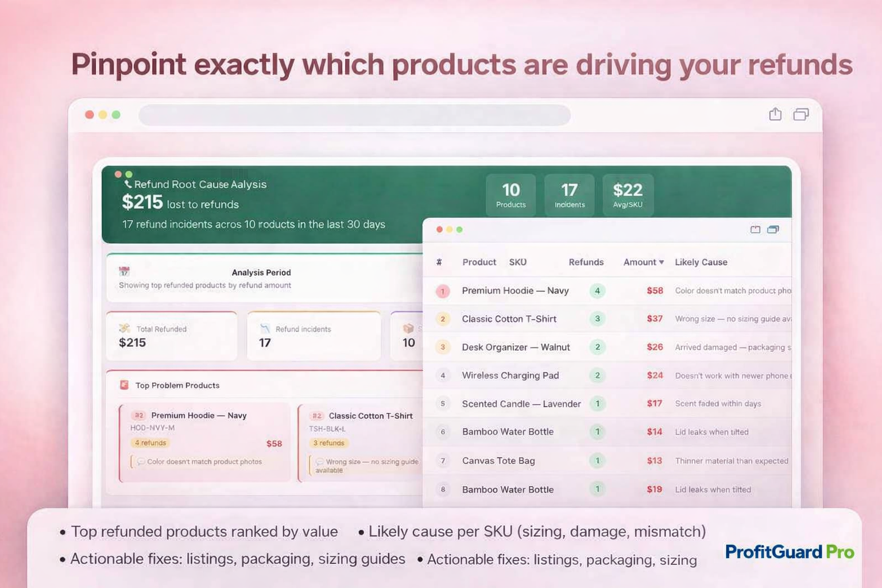882x588 pixels.
Task: Click the $58 amount in the table
Action: [x=655, y=291]
